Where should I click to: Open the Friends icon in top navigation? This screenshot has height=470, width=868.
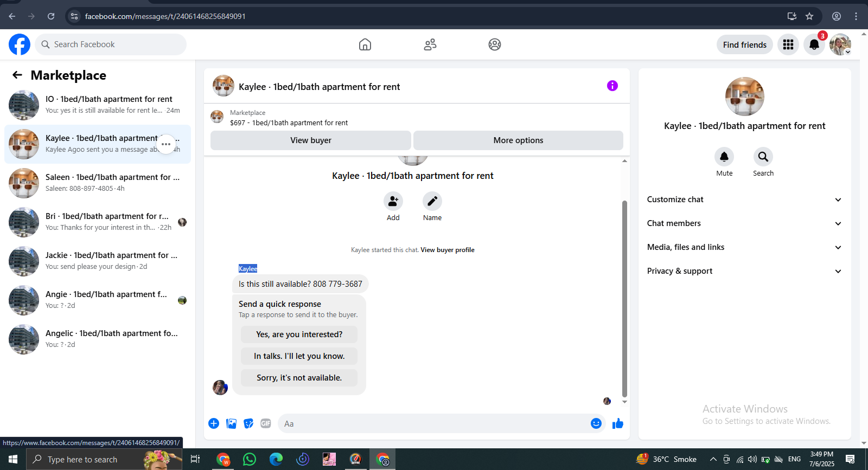tap(430, 44)
